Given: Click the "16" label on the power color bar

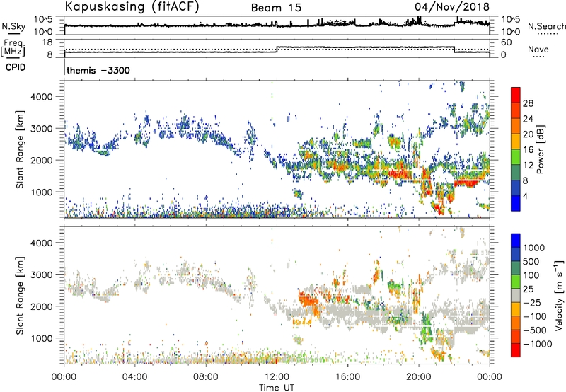Looking at the screenshot, I should pyautogui.click(x=528, y=150).
